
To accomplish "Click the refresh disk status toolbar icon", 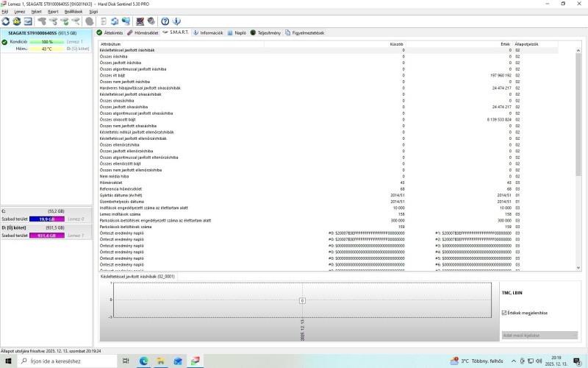I will click(6, 21).
